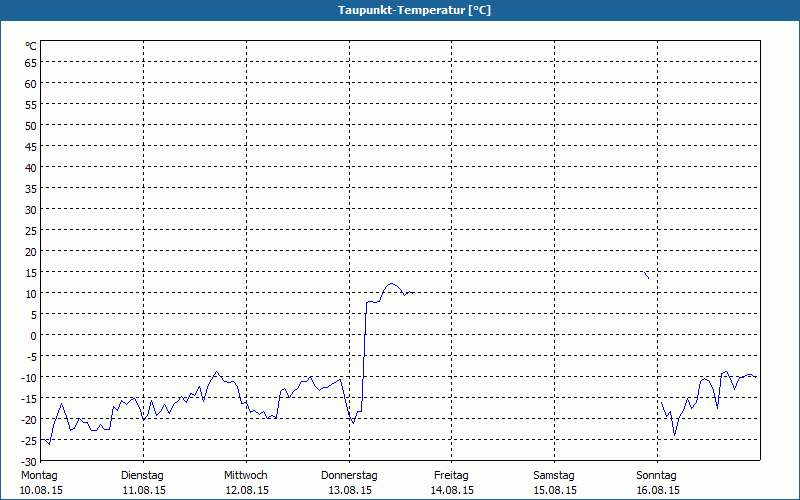Select the 50 y-axis value
The width and height of the screenshot is (800, 500).
[31, 126]
